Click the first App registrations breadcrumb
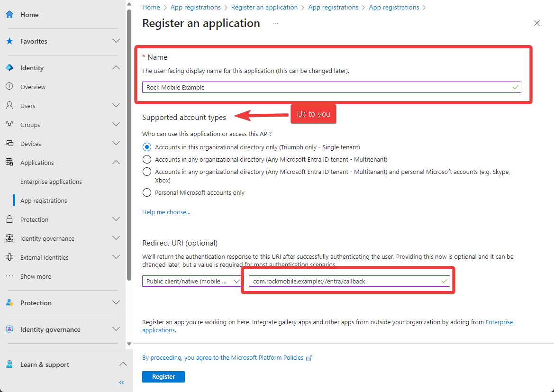This screenshot has height=392, width=554. coord(195,7)
